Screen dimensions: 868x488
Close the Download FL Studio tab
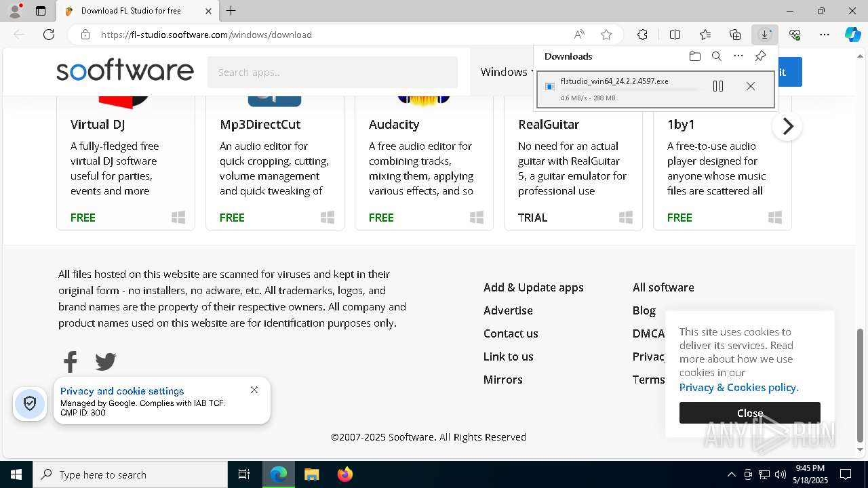pos(208,11)
